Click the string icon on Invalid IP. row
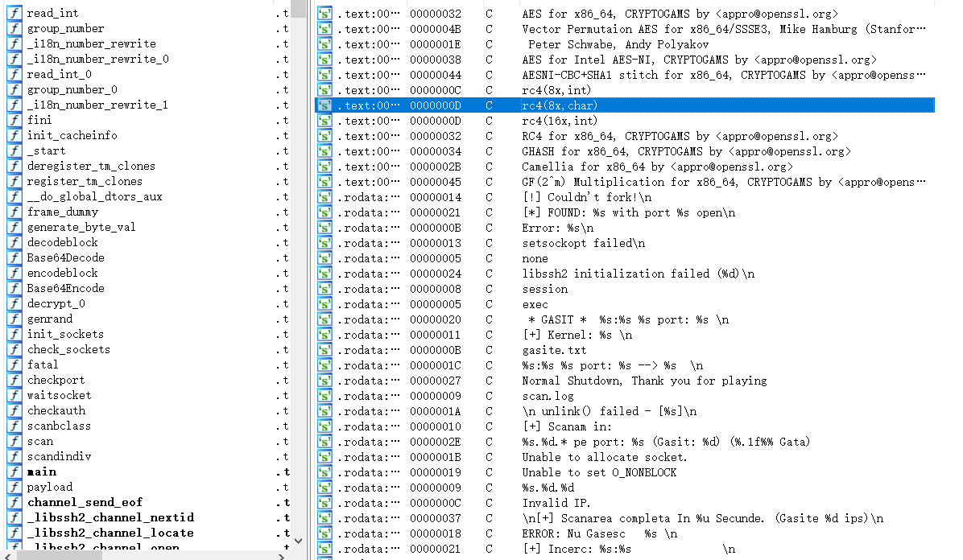The image size is (963, 560). tap(324, 503)
